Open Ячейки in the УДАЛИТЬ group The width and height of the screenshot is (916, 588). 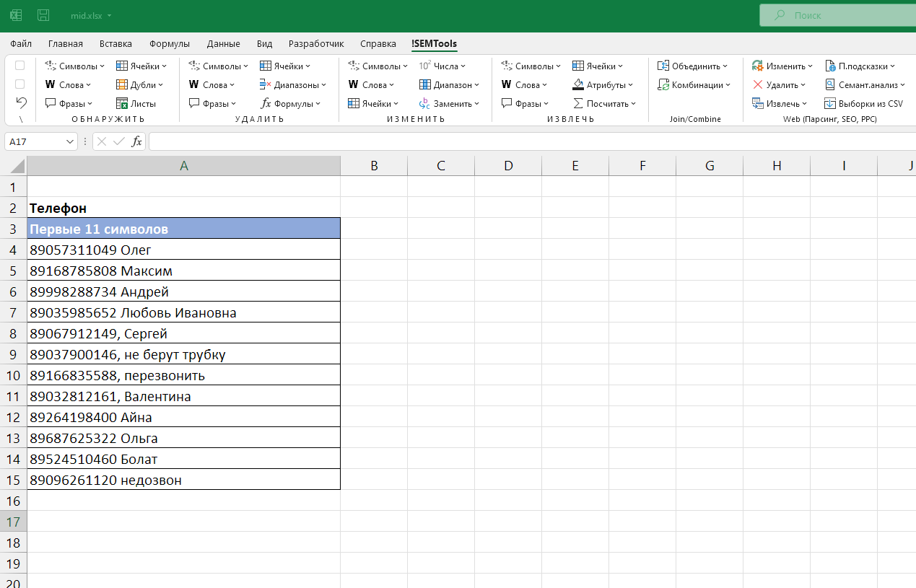point(285,66)
